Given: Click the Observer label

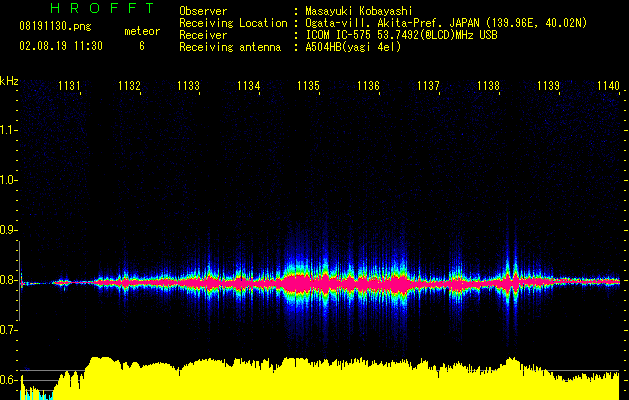Looking at the screenshot, I should click(x=203, y=11).
